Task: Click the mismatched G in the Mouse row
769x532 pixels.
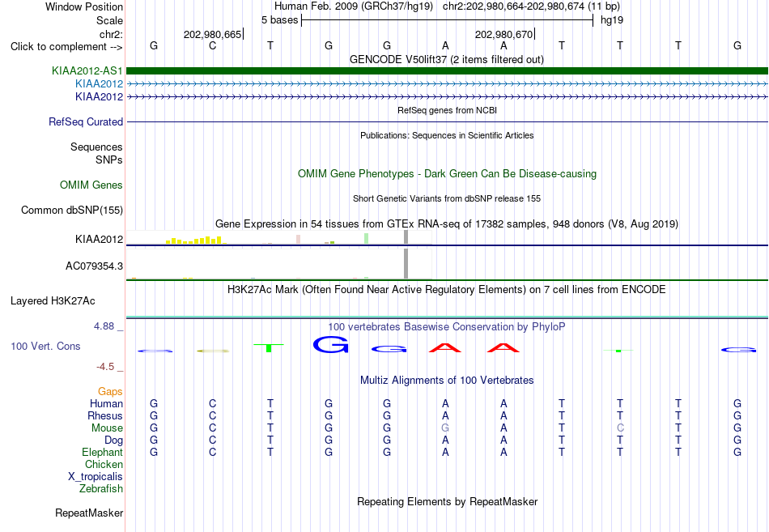Action: pos(445,428)
